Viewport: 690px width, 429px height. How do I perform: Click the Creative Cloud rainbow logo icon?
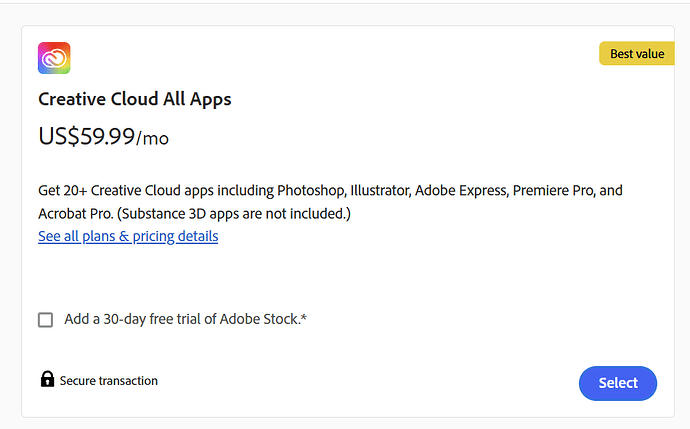(54, 58)
